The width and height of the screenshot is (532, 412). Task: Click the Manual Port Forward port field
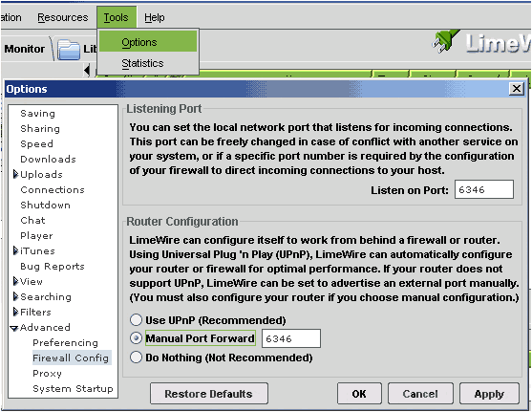pos(291,338)
